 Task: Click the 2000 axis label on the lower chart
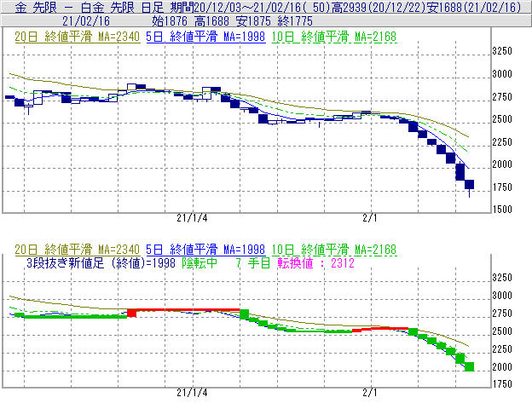[x=502, y=367]
